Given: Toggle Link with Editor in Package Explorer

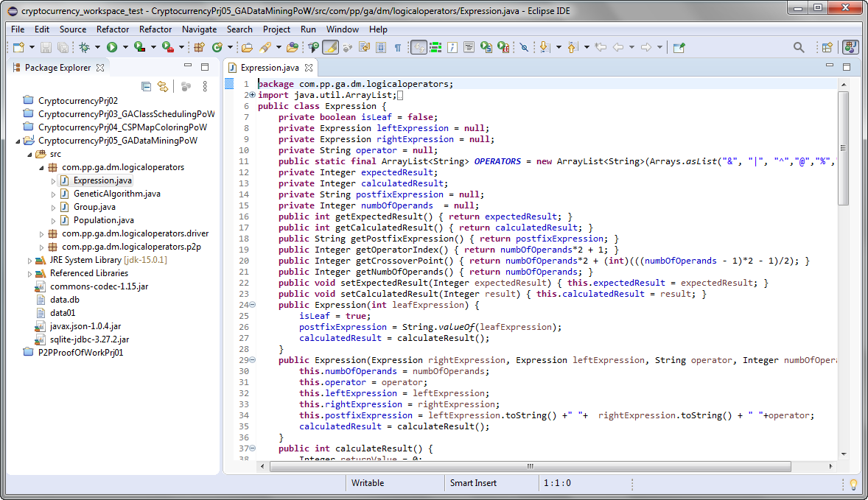Looking at the screenshot, I should [163, 86].
